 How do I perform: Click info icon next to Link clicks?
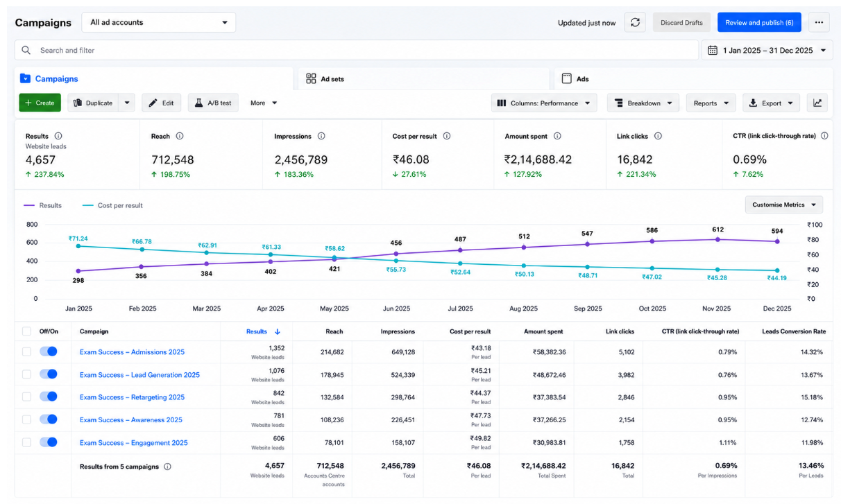658,136
